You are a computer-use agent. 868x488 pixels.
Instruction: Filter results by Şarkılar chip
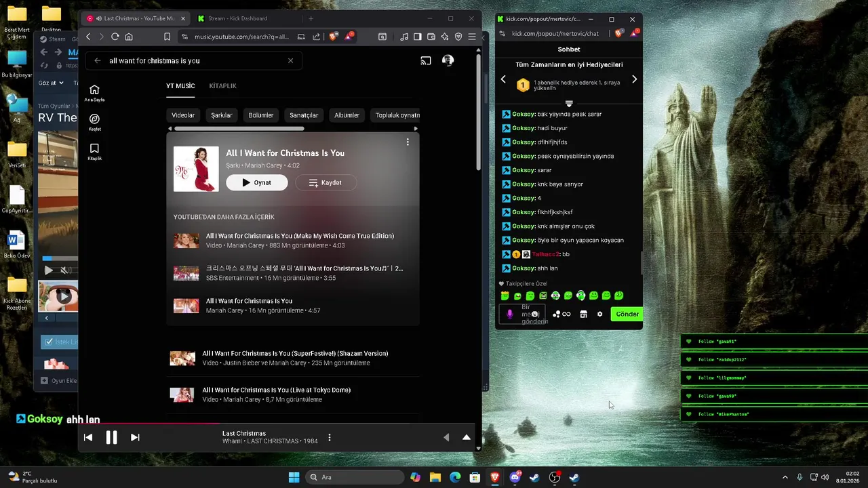coord(222,115)
